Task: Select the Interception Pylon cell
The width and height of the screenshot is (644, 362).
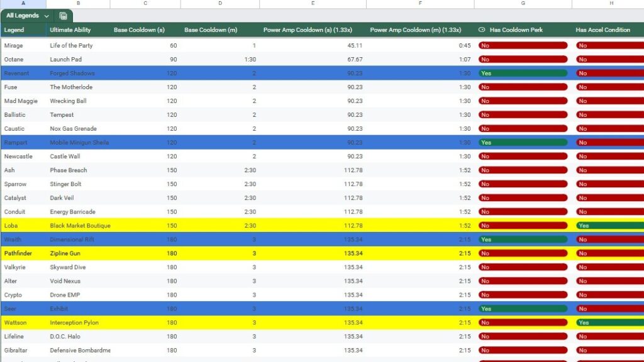Action: (x=78, y=322)
